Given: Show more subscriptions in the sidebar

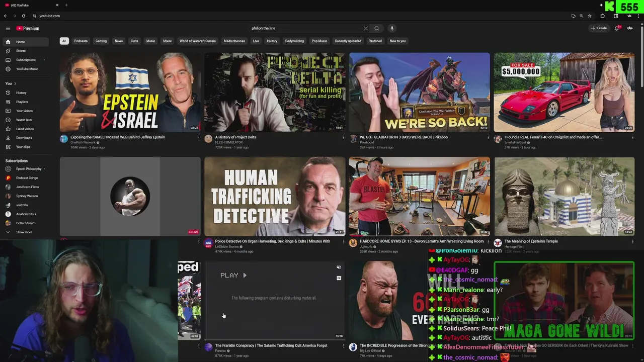Looking at the screenshot, I should 25,232.
